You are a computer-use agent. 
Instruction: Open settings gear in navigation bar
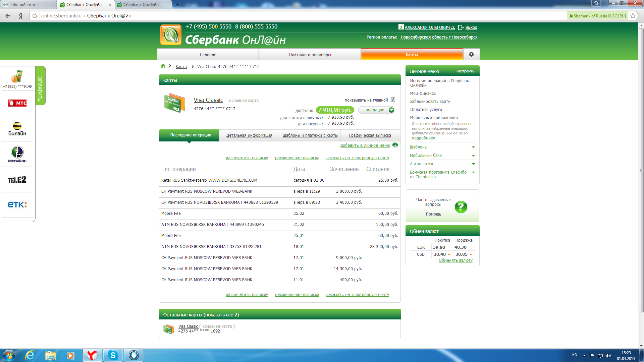point(471,54)
